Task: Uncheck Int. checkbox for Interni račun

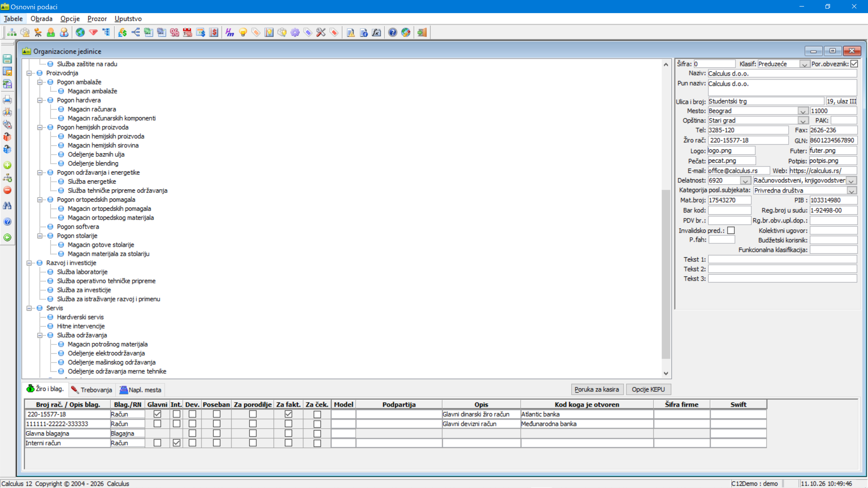Action: pos(176,443)
